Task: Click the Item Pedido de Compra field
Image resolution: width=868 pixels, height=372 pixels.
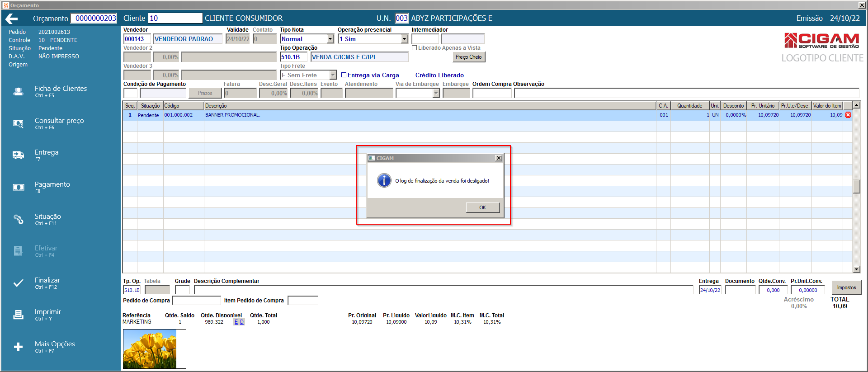Action: [x=303, y=301]
